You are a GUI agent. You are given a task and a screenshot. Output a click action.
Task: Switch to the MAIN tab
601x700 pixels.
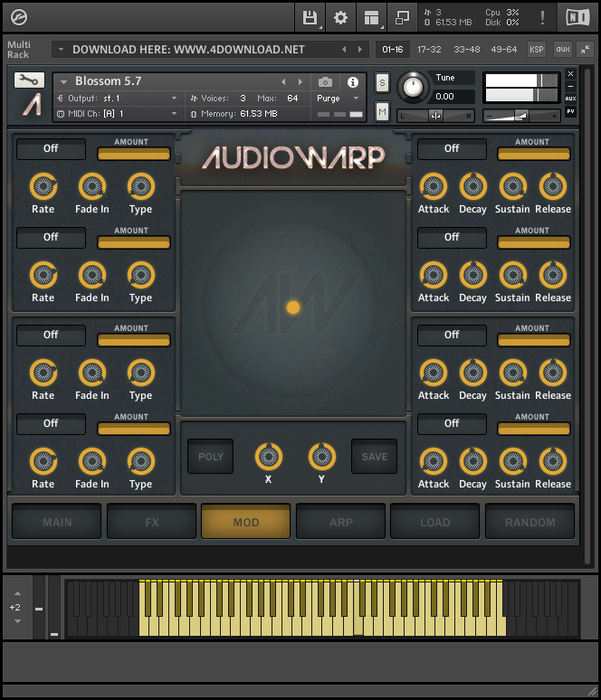57,522
